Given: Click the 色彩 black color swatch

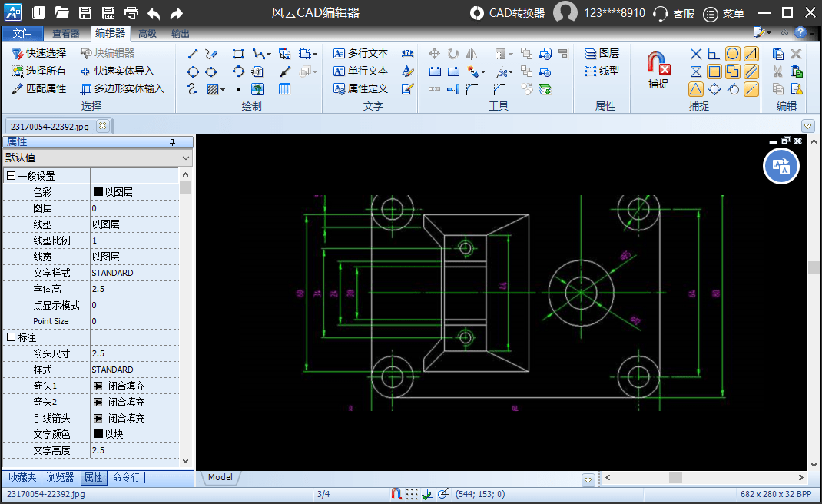Looking at the screenshot, I should click(98, 192).
